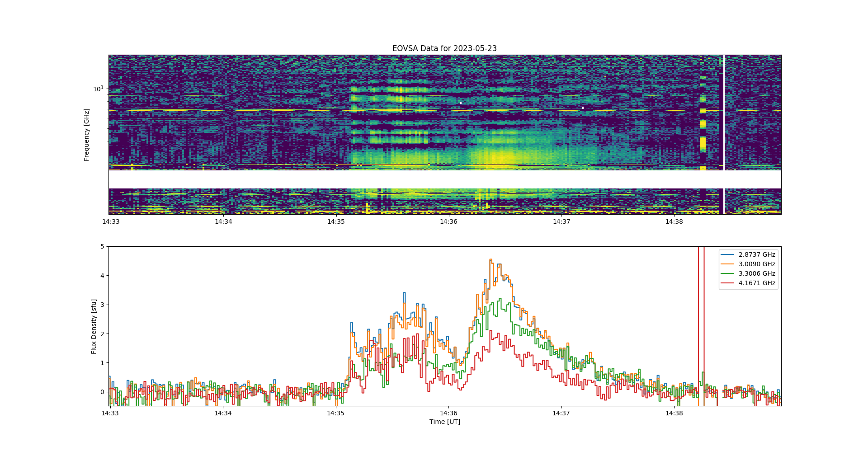Viewport: 868px width, 456px height.
Task: Click the Flux Density [sfu] axis label
Action: [94, 326]
